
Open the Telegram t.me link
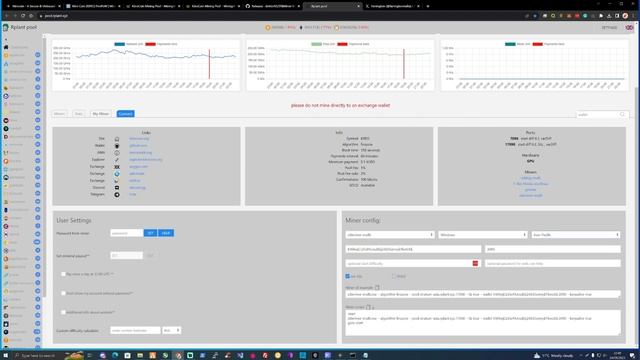tap(133, 195)
